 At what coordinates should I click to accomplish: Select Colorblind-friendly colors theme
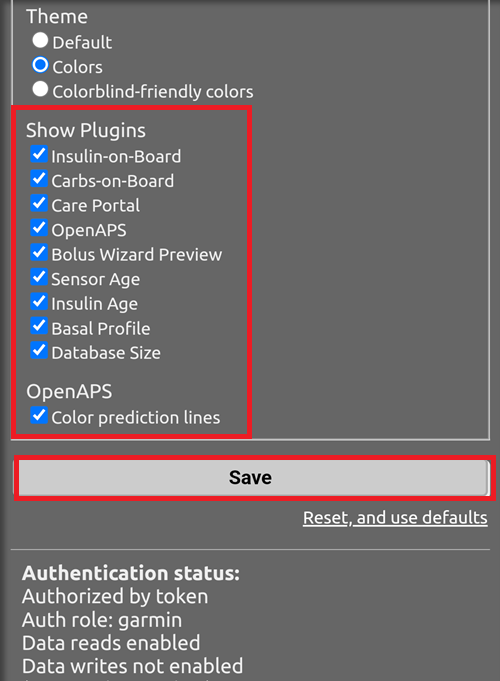point(40,89)
